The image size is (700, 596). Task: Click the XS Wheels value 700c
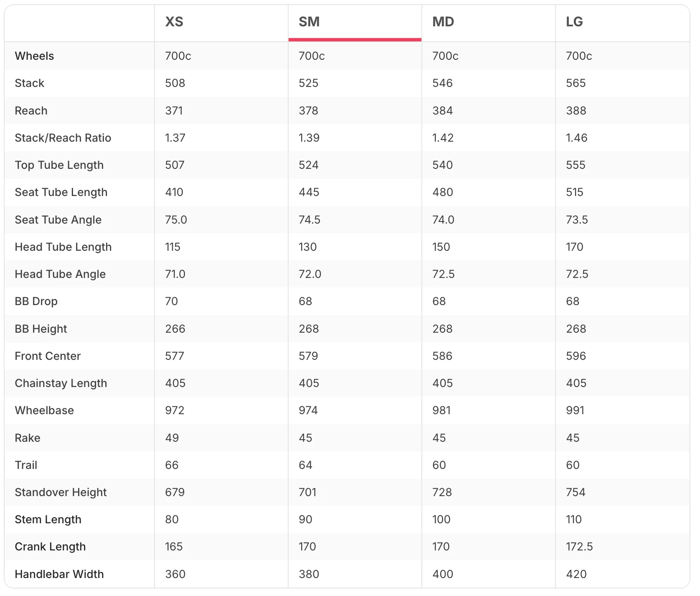tap(178, 56)
